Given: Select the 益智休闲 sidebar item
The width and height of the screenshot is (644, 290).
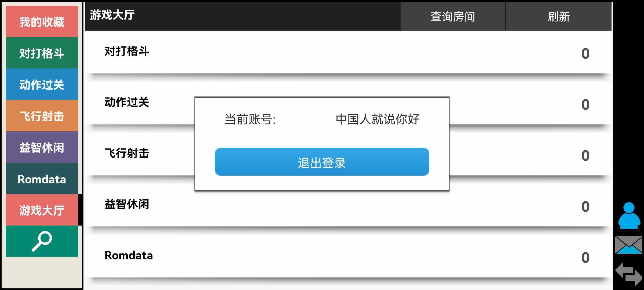Looking at the screenshot, I should click(x=42, y=147).
